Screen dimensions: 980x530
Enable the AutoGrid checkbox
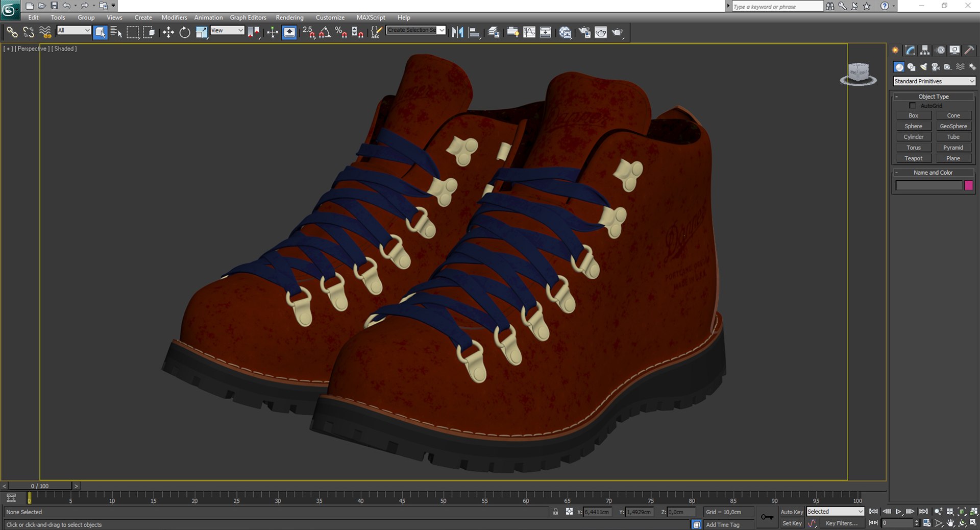pos(913,106)
